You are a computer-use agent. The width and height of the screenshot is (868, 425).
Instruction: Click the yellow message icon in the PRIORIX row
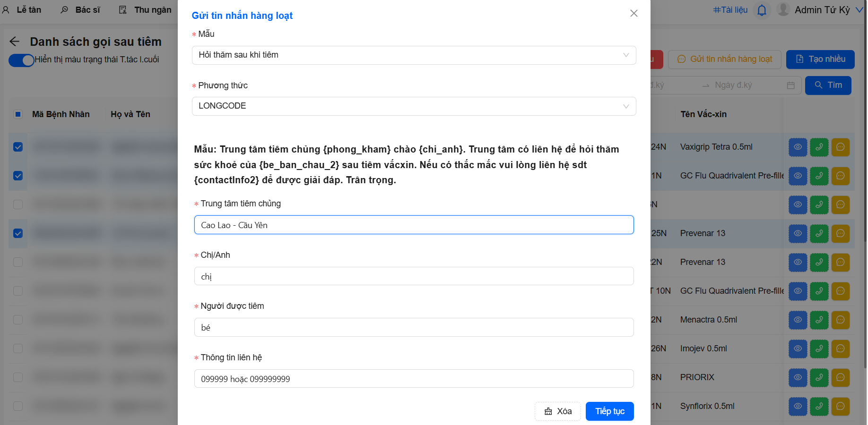[840, 378]
